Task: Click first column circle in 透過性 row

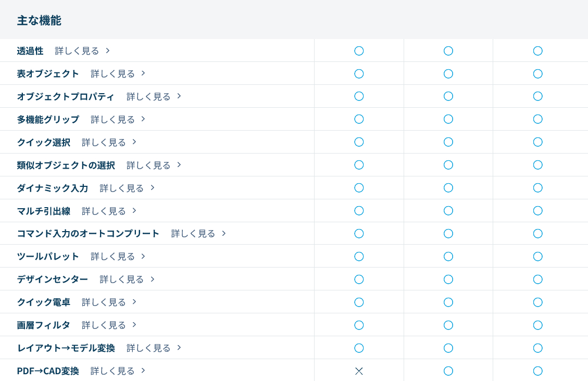Action: [359, 50]
